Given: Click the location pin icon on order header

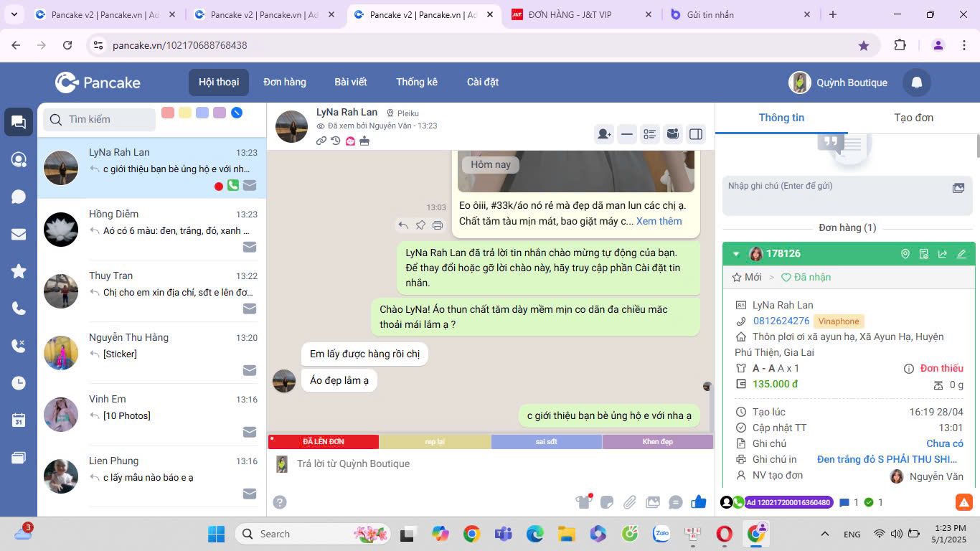Looking at the screenshot, I should [x=905, y=254].
